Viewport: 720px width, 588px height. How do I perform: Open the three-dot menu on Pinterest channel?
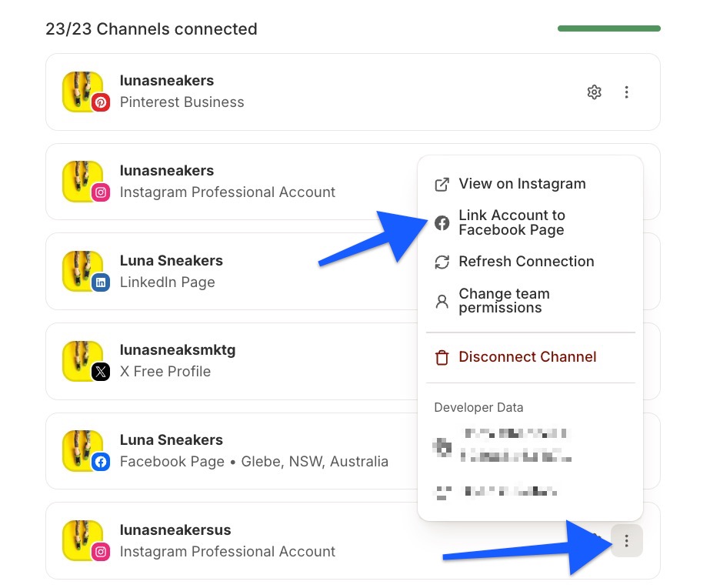tap(626, 92)
